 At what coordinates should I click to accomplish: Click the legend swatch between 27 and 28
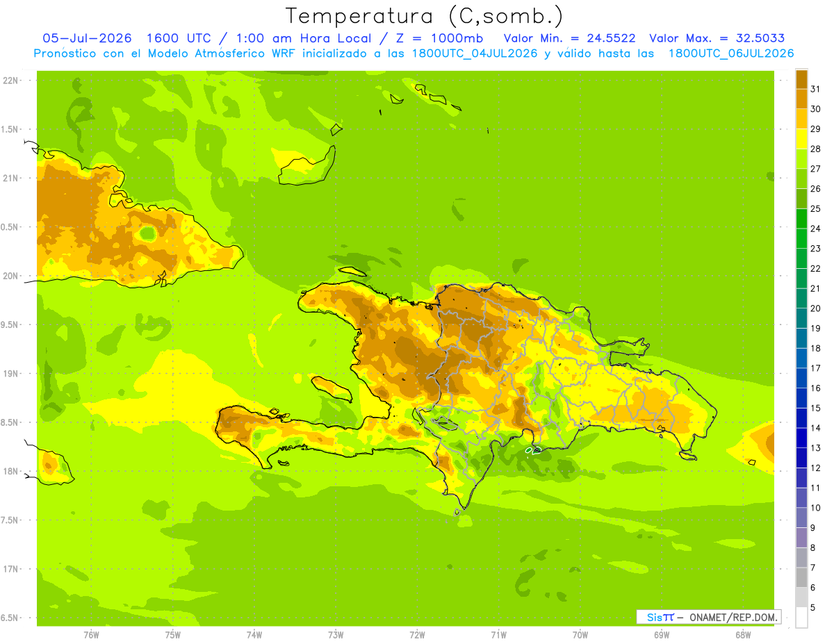(801, 158)
